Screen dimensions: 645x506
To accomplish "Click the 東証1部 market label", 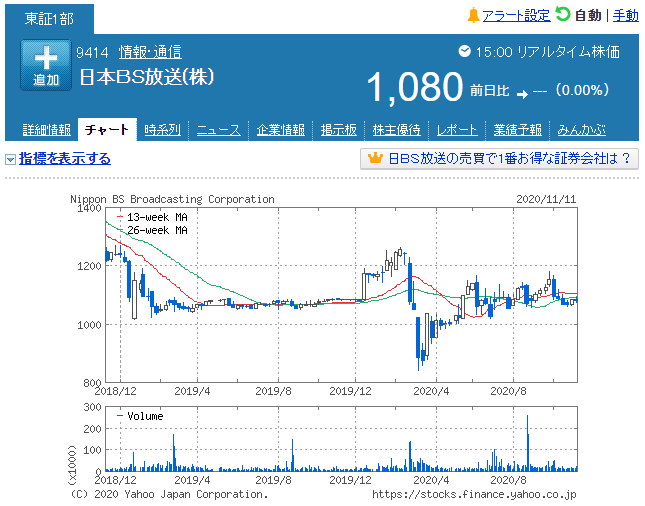I will (x=49, y=19).
